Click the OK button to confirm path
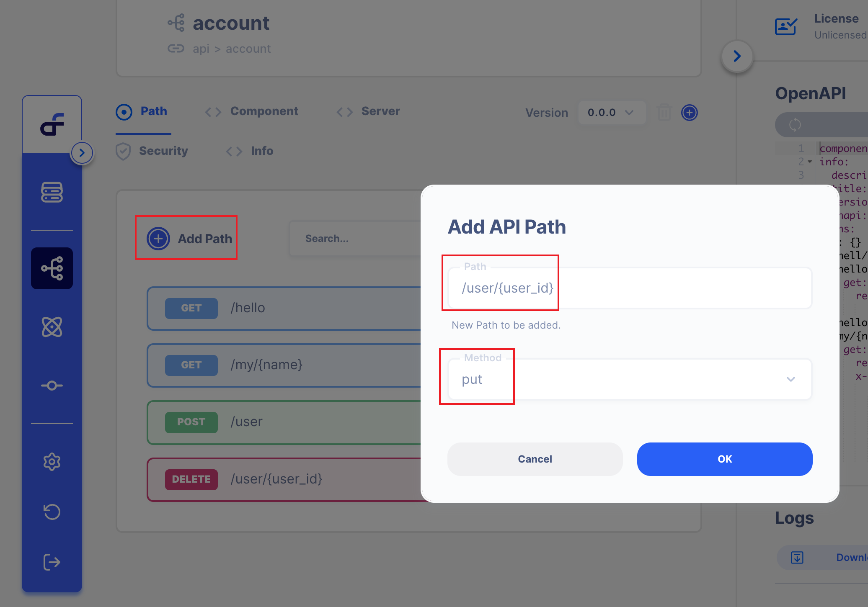 723,459
